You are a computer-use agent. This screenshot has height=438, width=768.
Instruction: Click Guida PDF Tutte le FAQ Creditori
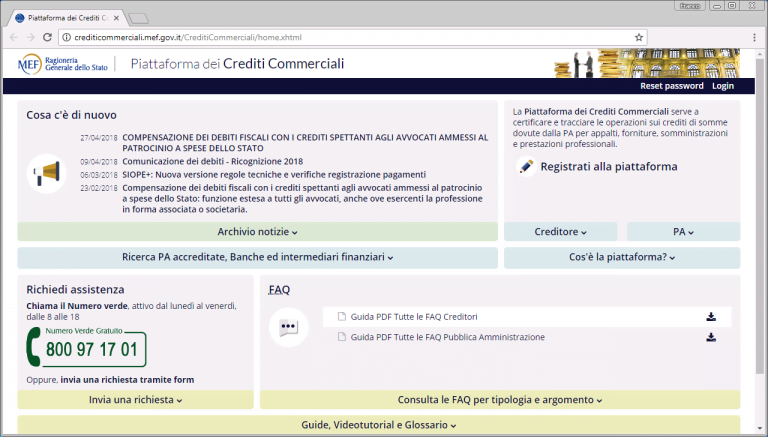(414, 317)
